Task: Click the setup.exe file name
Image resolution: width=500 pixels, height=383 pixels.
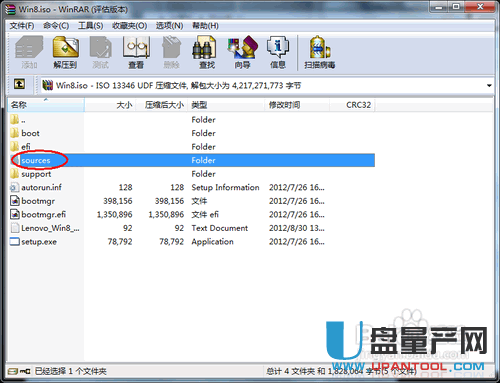Action: [x=39, y=242]
